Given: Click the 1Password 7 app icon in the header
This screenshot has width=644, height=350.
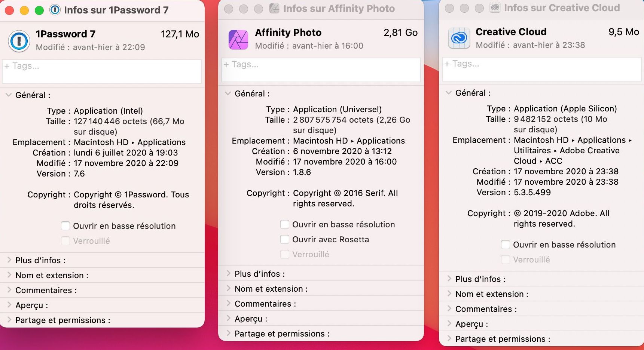Looking at the screenshot, I should (19, 41).
